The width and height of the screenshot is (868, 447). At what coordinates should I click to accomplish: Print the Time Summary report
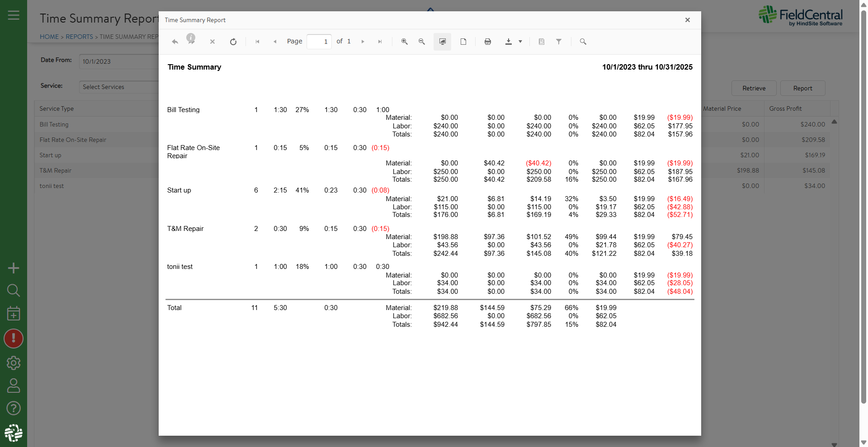pos(488,42)
